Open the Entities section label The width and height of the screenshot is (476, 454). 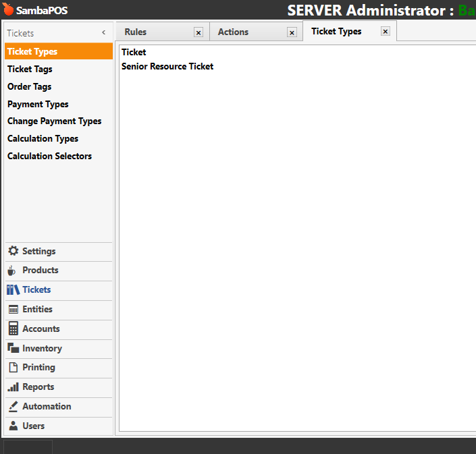click(x=37, y=309)
